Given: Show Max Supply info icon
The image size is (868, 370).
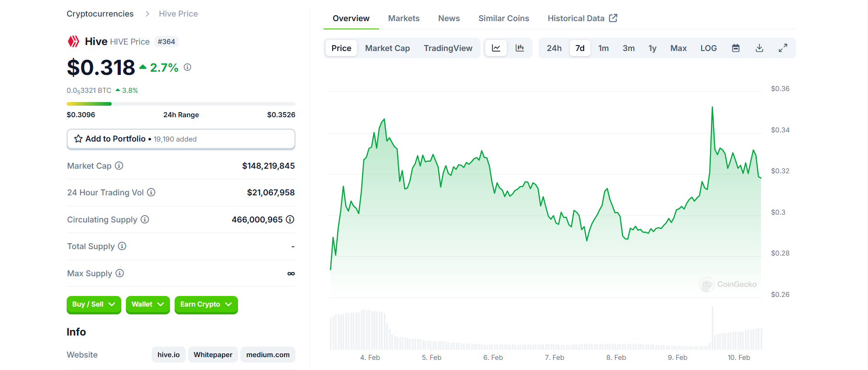Looking at the screenshot, I should point(119,273).
